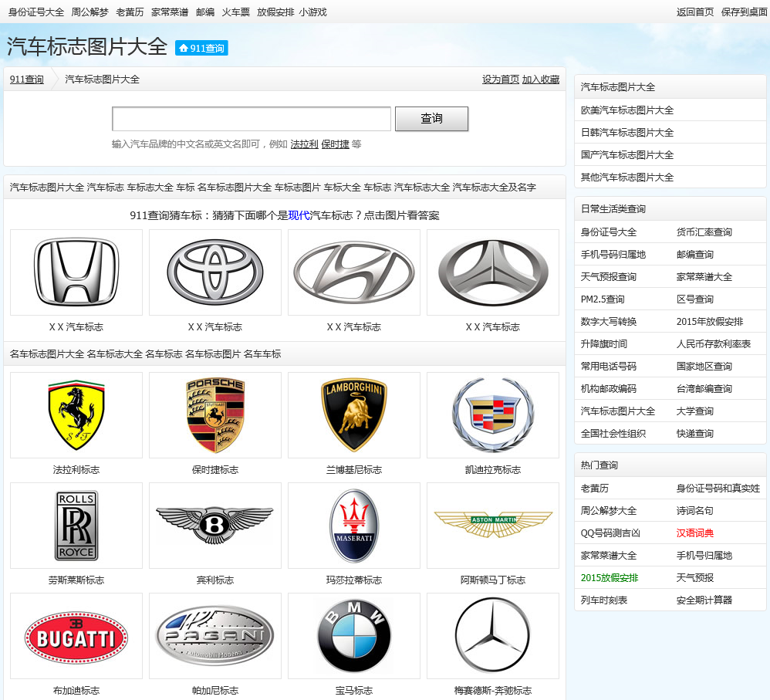Open the Bentley winged B logo
This screenshot has width=770, height=700.
click(x=215, y=526)
